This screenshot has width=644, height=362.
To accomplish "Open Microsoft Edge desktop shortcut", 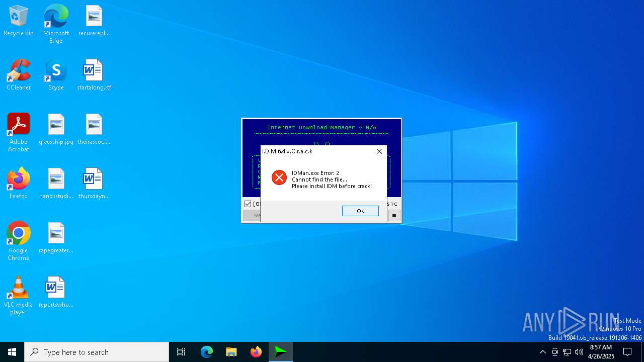I will tap(56, 24).
